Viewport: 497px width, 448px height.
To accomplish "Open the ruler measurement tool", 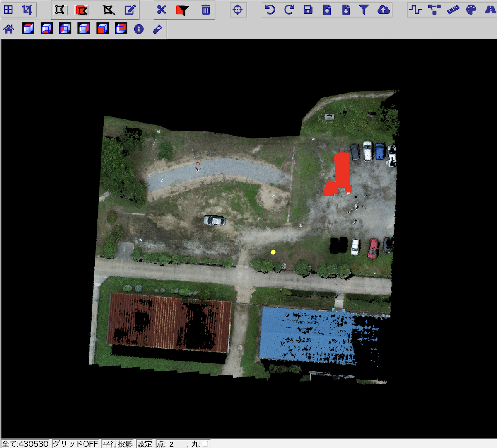I will coord(453,10).
